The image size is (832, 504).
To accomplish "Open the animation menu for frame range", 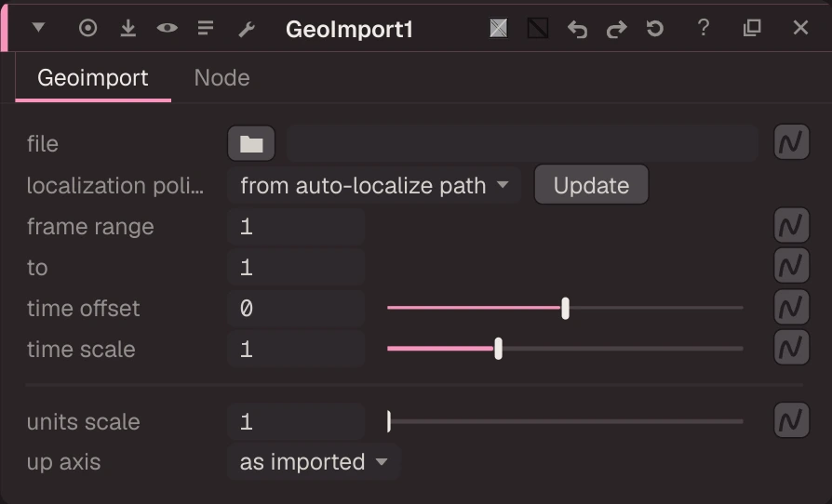I will click(x=791, y=225).
